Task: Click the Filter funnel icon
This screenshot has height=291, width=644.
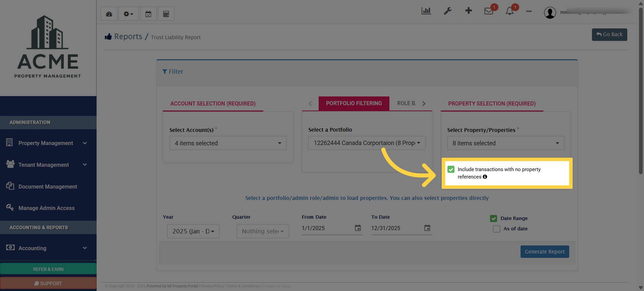Action: 165,72
